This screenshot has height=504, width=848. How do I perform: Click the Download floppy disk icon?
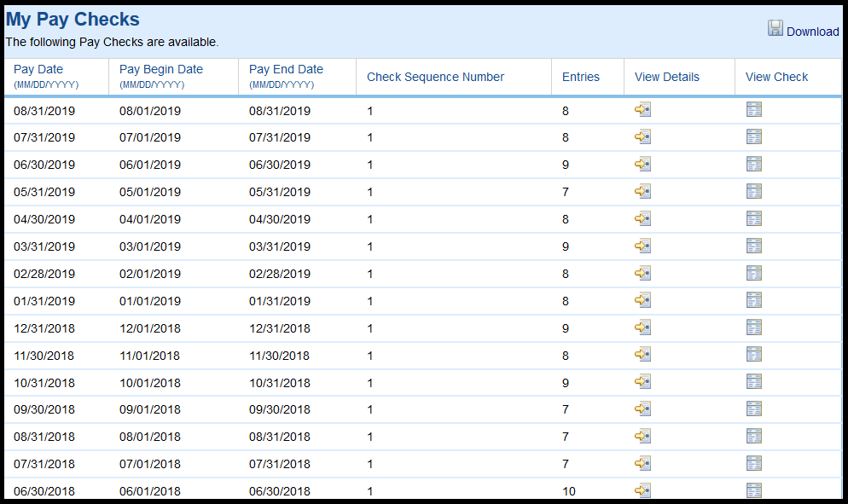tap(775, 29)
